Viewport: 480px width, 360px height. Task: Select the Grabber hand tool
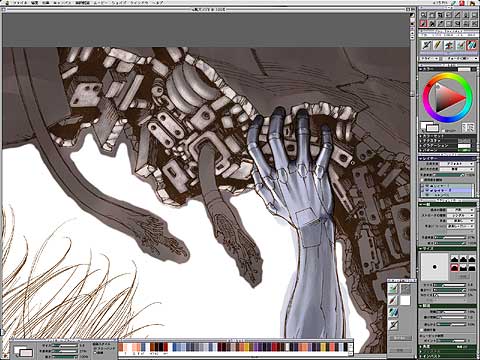(x=432, y=15)
